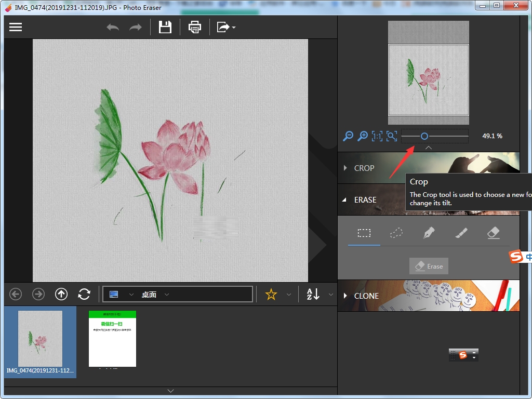Expand the CLONE panel

[366, 296]
